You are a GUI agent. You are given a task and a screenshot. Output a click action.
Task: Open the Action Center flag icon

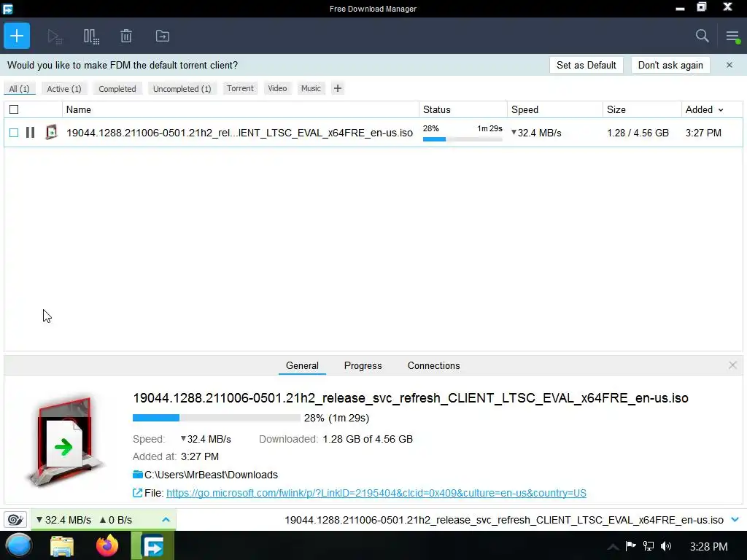pos(631,545)
